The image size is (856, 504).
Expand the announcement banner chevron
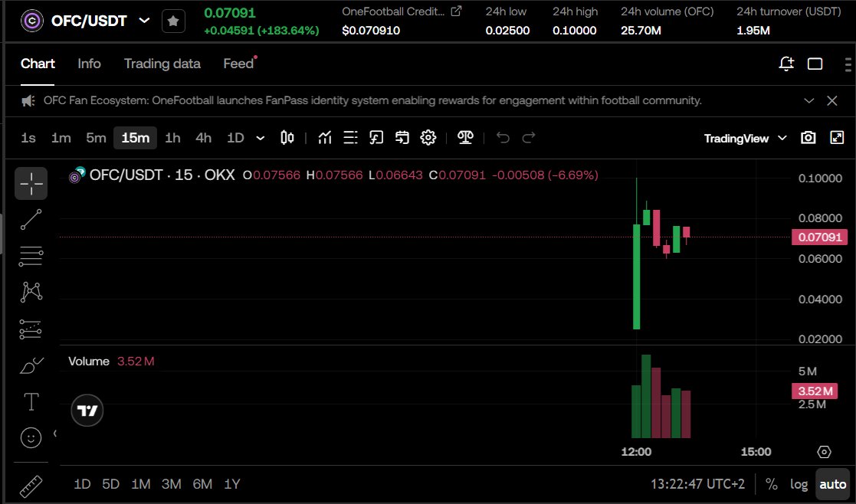(x=809, y=101)
